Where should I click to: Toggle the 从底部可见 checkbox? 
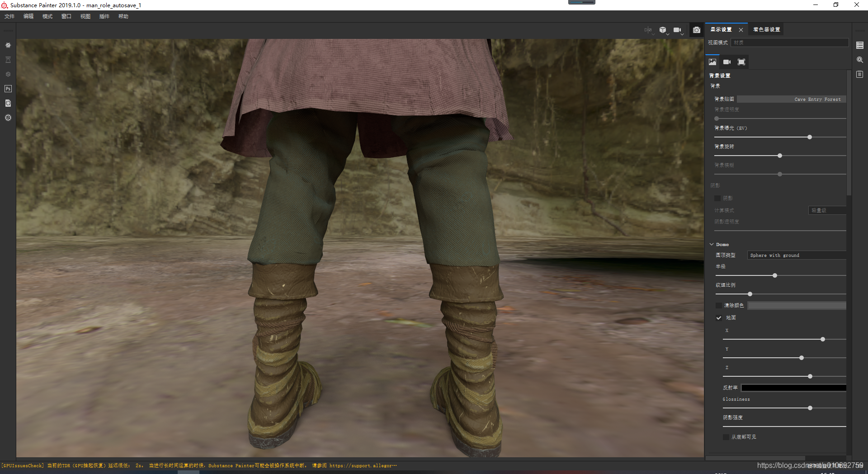[x=726, y=437]
